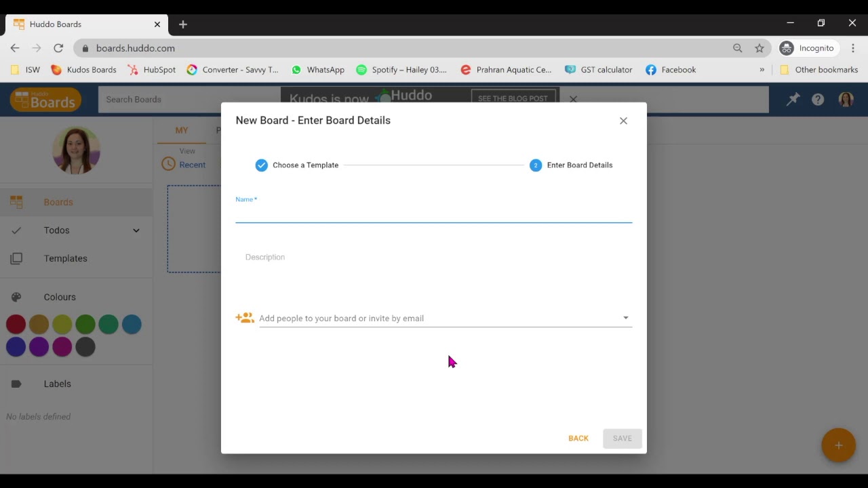Dismiss the Huddo announcement banner
Viewport: 868px width, 488px height.
(573, 99)
